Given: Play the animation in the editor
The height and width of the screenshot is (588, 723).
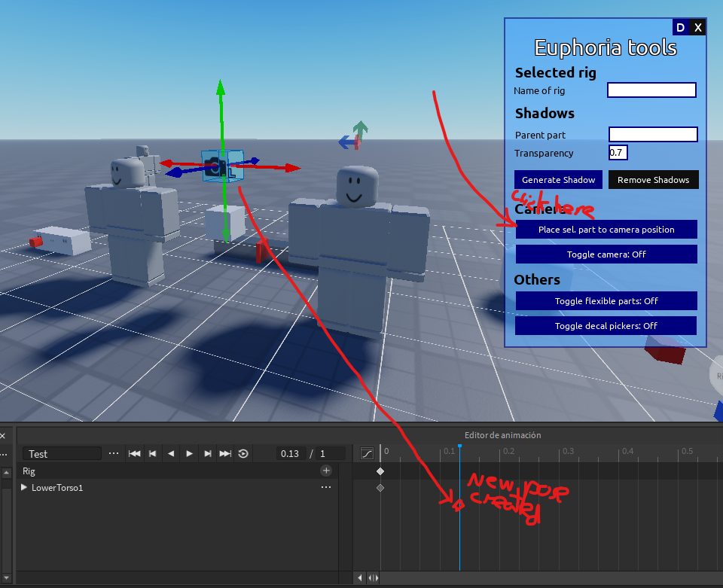Looking at the screenshot, I should point(189,453).
